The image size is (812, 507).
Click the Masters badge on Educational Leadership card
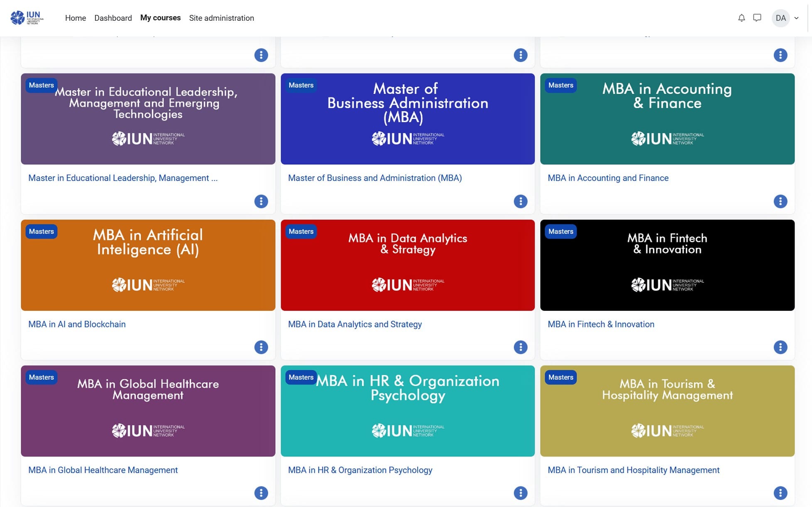pos(42,85)
